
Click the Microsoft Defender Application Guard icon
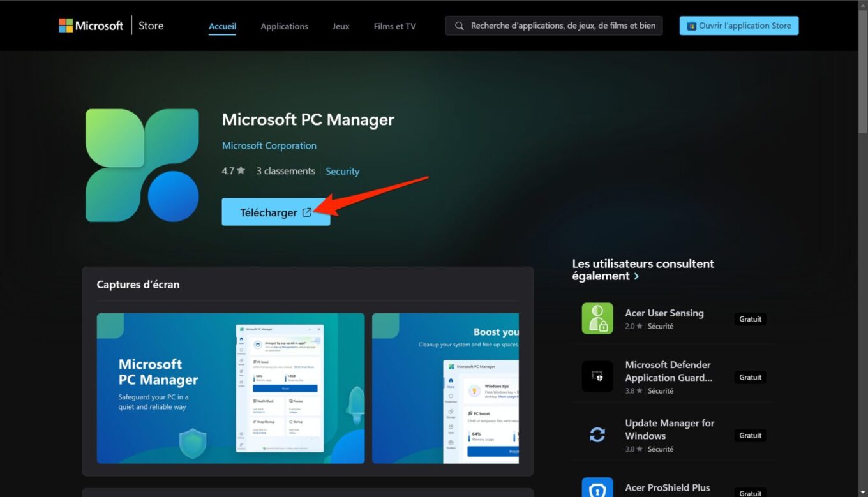click(x=597, y=376)
